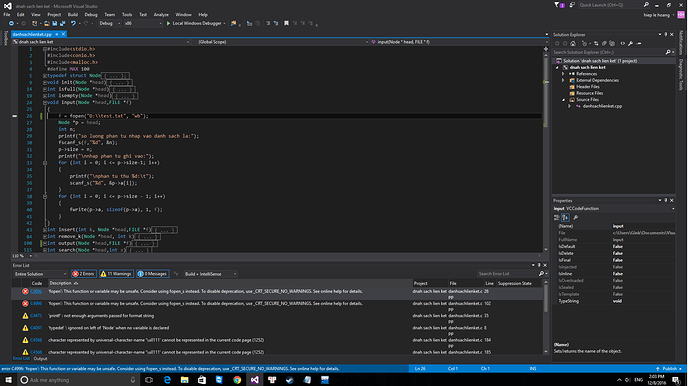Click the notifications flag icon in the title bar

[x=558, y=5]
